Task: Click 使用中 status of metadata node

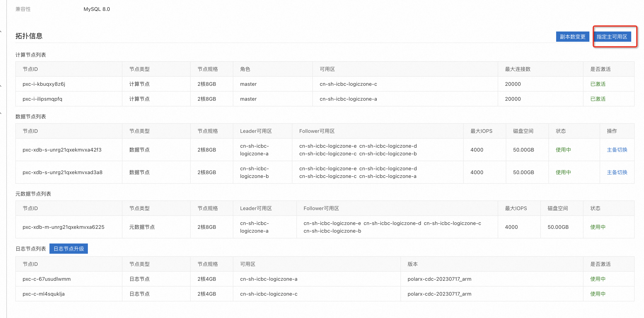Action: pyautogui.click(x=598, y=227)
